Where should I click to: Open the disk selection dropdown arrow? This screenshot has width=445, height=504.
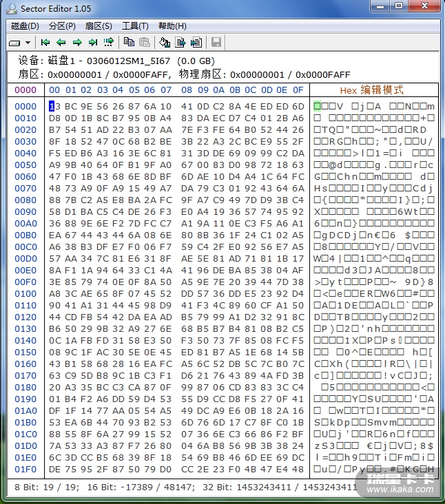(x=28, y=43)
